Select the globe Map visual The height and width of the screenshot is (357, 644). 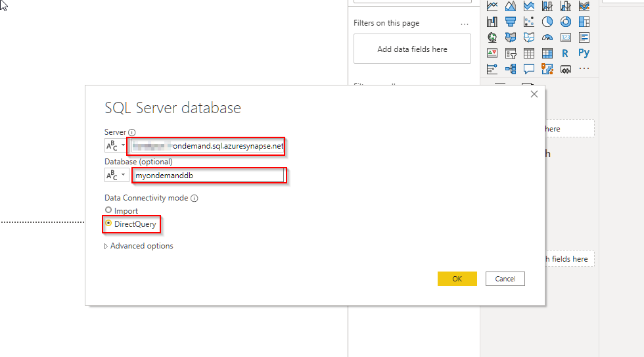pos(492,37)
